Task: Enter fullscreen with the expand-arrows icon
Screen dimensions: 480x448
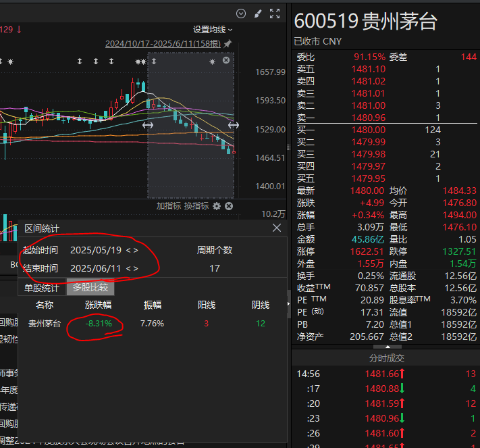Action: point(275,14)
